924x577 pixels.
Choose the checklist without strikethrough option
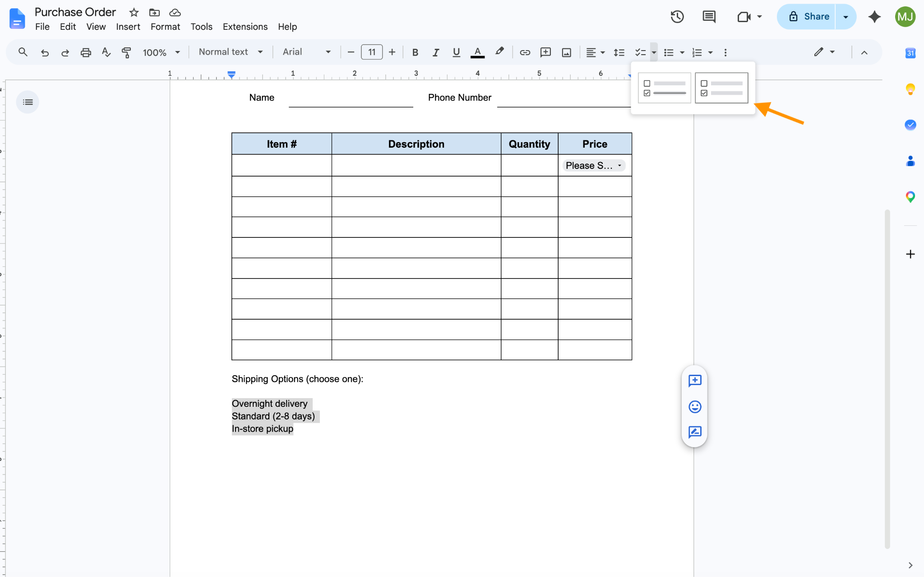pos(721,88)
